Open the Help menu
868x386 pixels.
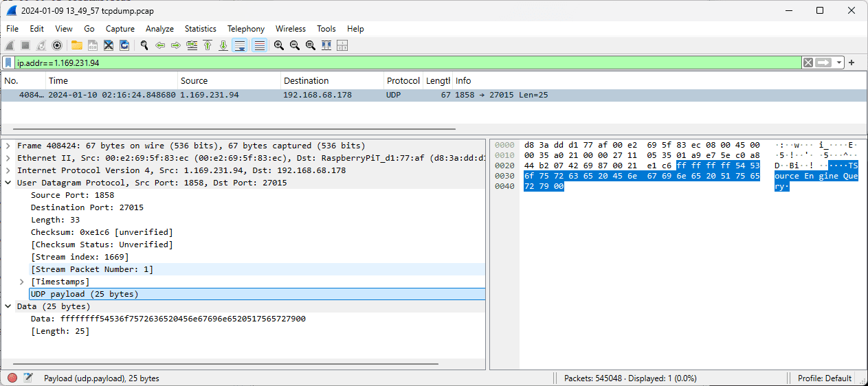click(x=355, y=29)
